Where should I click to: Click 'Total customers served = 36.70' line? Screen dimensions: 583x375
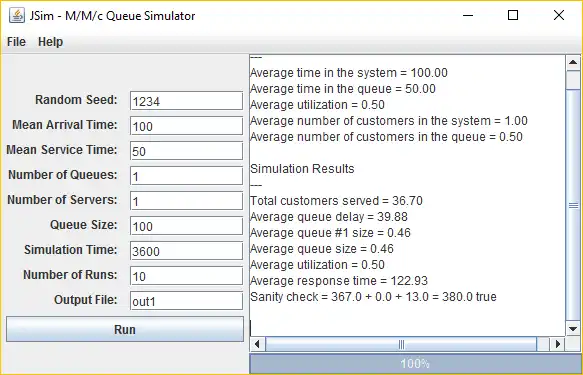[x=336, y=201]
